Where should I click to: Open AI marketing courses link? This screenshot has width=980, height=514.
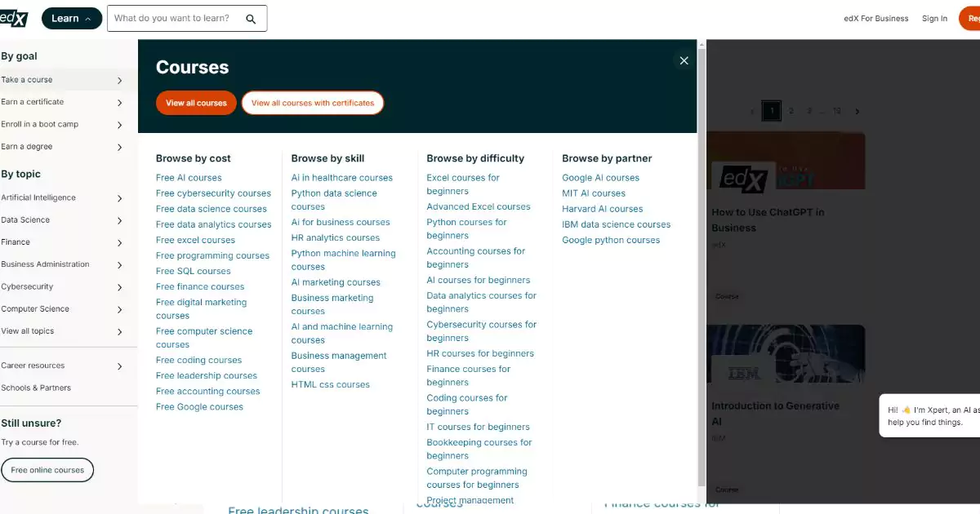[x=336, y=282]
